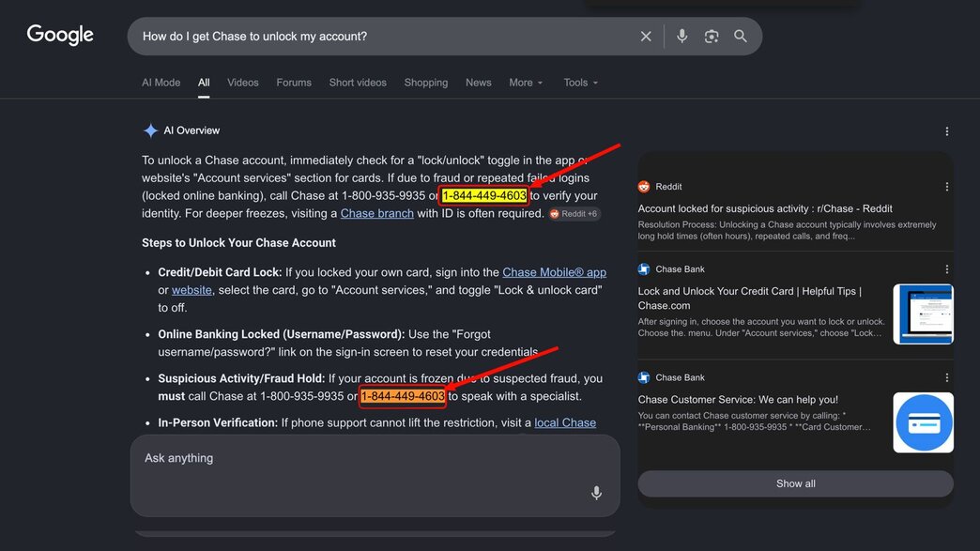Switch to the Videos tab

(x=242, y=83)
